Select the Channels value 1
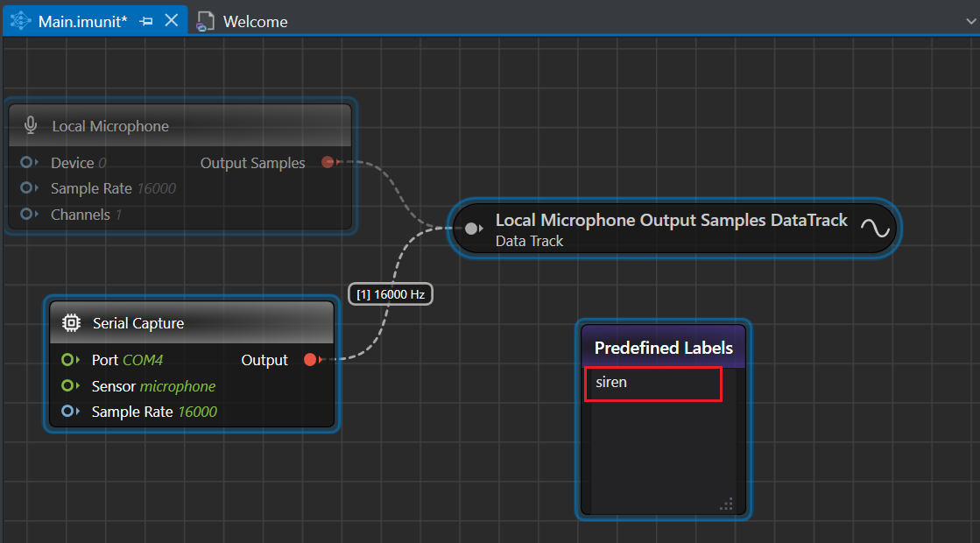This screenshot has width=980, height=543. 119,215
